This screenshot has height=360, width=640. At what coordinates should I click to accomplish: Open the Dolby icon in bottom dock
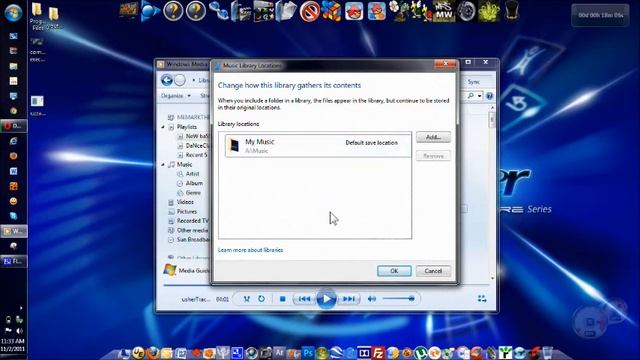point(364,352)
